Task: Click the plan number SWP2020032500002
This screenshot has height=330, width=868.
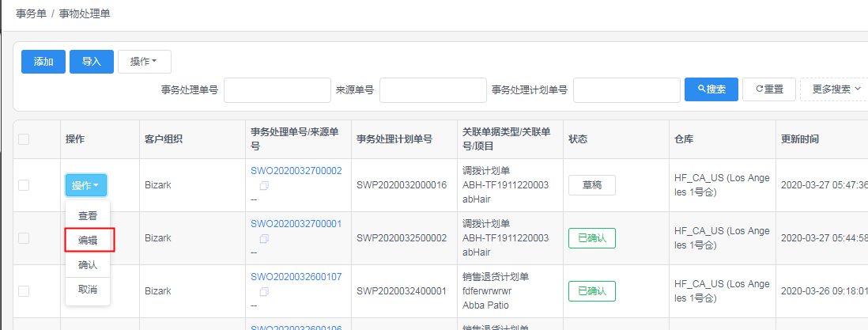Action: 402,238
